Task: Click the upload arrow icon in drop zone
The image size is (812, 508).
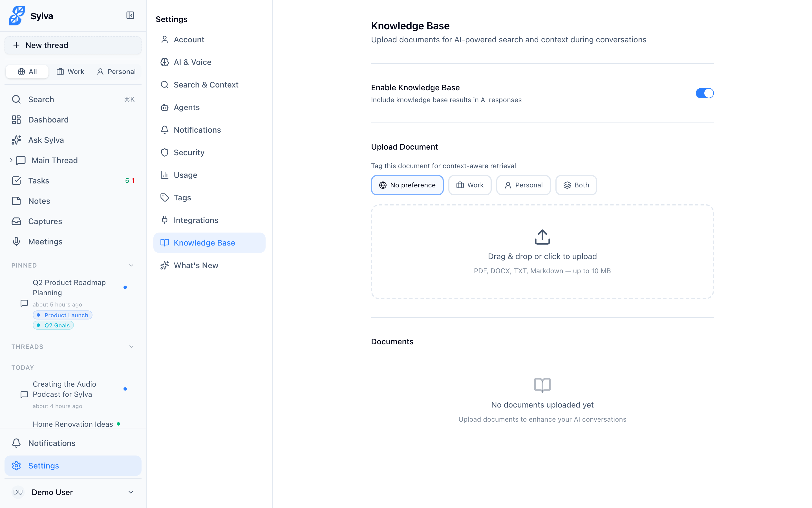Action: coord(542,237)
